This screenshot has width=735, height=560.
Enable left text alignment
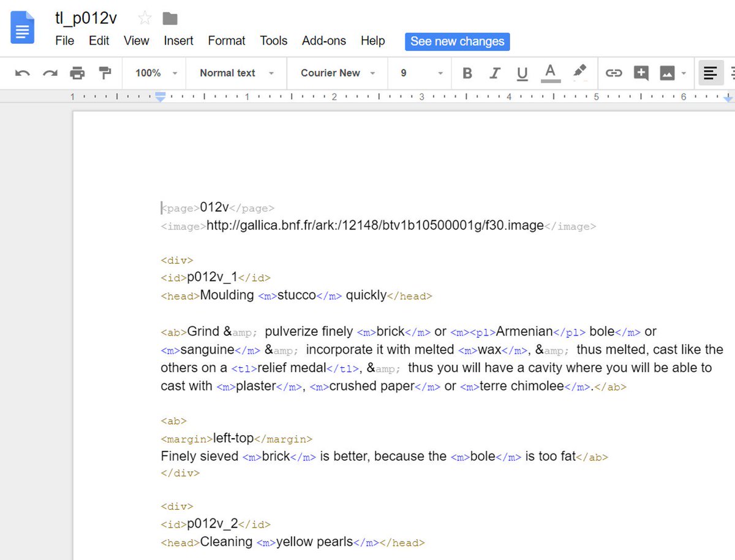(710, 73)
